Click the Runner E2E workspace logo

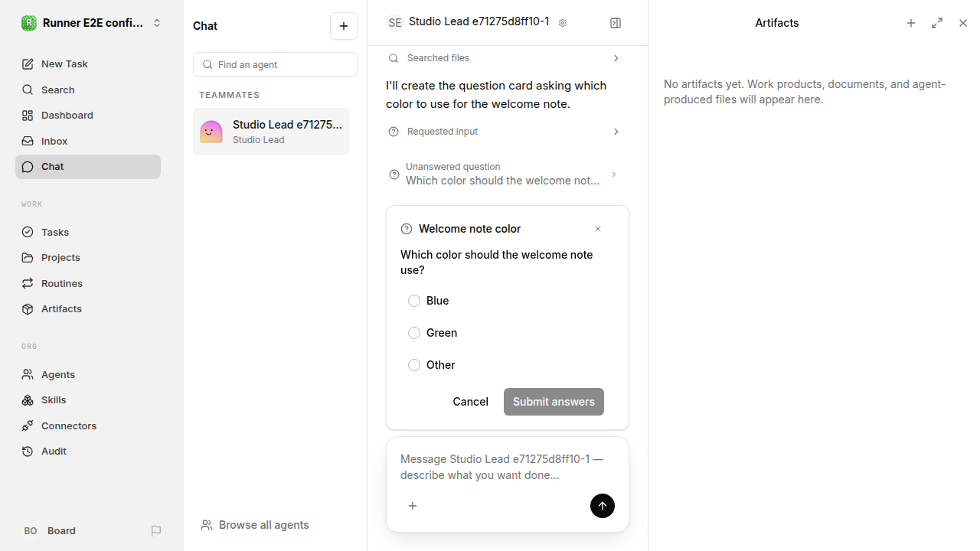pos(29,23)
